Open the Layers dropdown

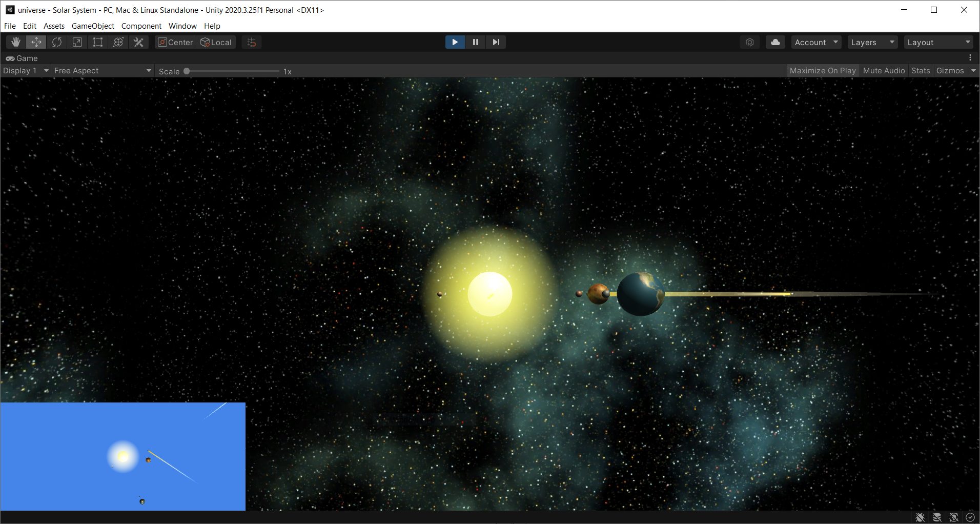[871, 42]
